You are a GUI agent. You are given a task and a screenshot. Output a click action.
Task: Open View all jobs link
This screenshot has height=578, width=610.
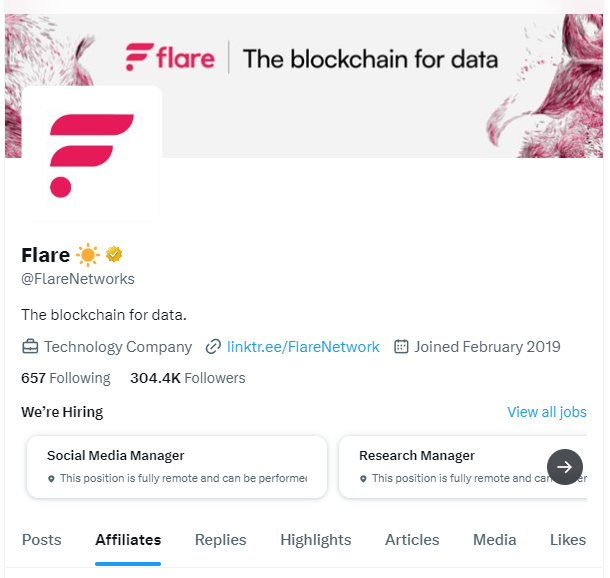click(547, 412)
